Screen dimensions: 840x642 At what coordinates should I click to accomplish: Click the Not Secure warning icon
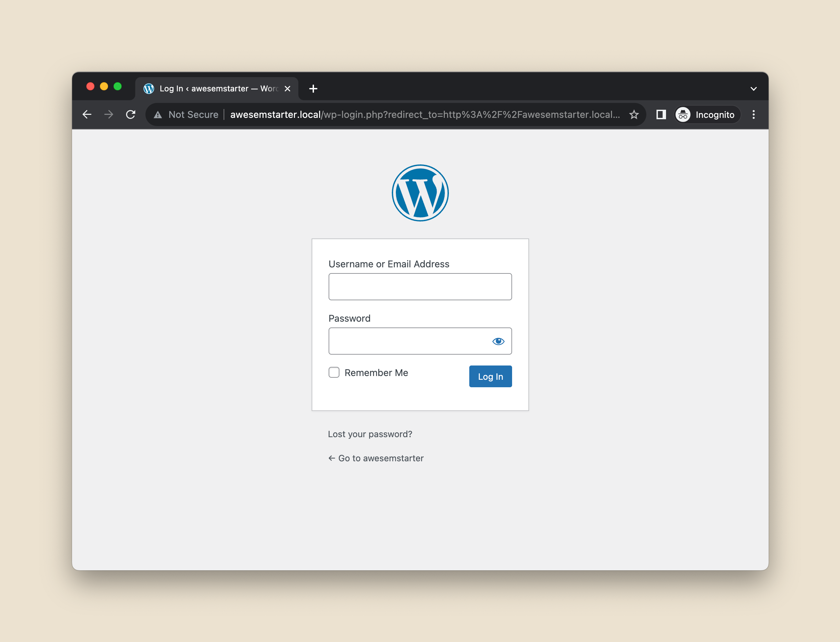coord(158,115)
